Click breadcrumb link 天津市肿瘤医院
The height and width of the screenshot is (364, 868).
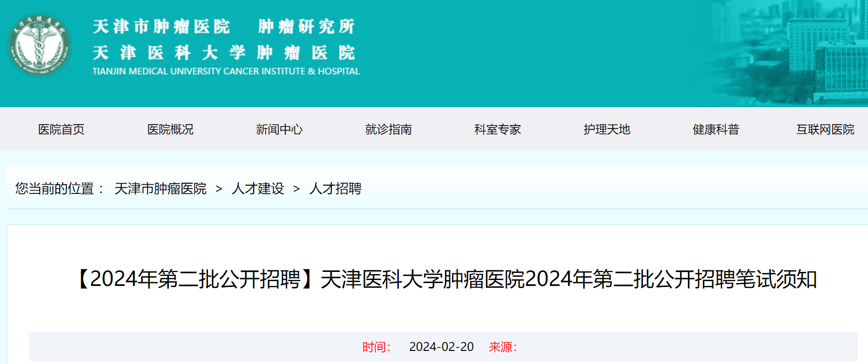(x=161, y=189)
